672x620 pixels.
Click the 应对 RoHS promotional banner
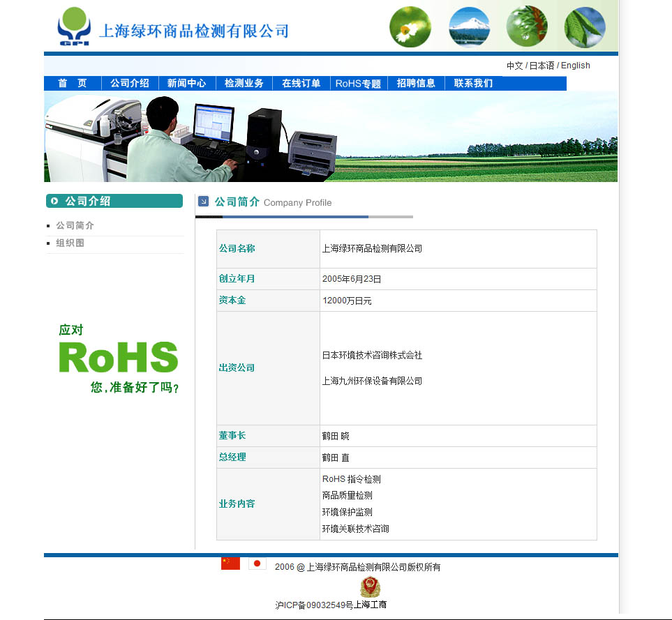coord(119,358)
